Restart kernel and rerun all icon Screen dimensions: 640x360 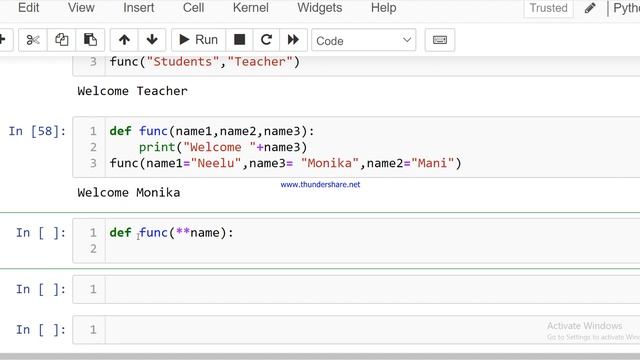(293, 40)
